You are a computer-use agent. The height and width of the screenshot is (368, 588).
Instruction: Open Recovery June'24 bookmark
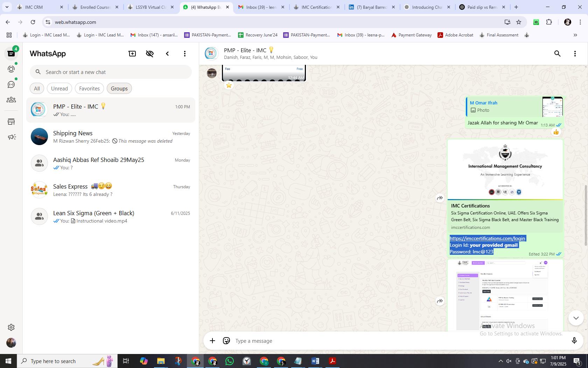258,35
